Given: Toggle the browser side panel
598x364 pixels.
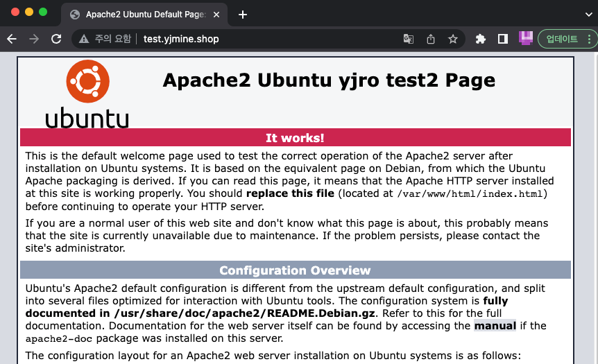Looking at the screenshot, I should pyautogui.click(x=503, y=39).
